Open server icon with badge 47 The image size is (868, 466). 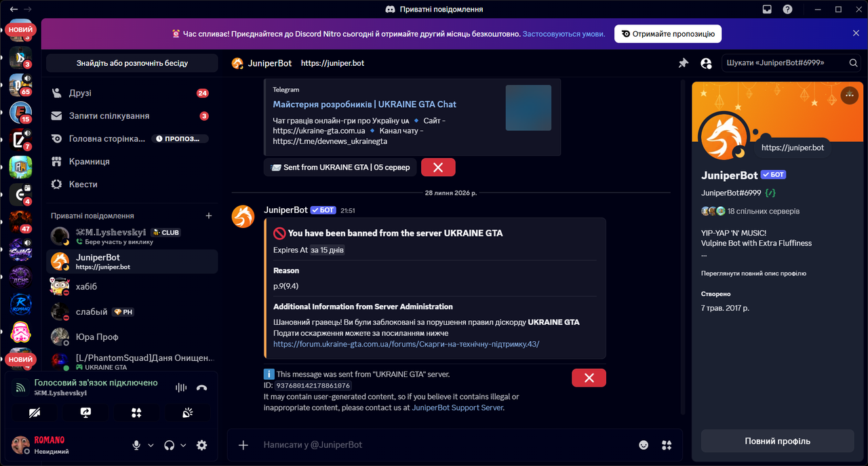[x=20, y=222]
